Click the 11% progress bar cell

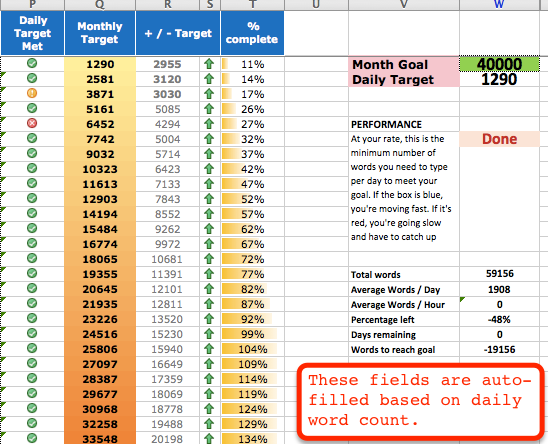252,64
